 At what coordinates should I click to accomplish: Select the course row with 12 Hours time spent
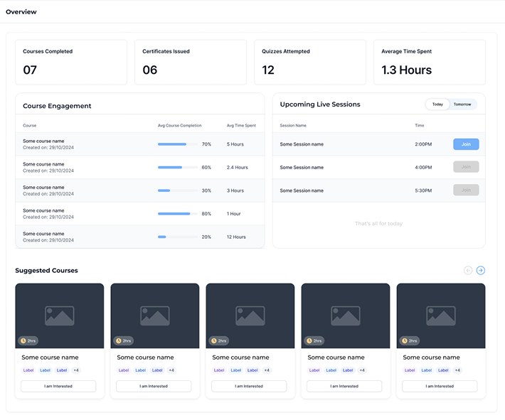tap(139, 237)
